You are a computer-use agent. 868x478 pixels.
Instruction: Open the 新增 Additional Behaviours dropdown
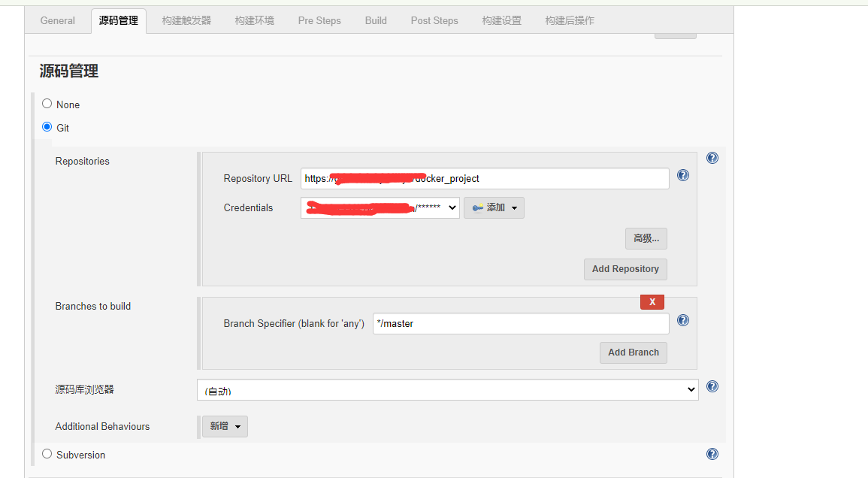(x=225, y=426)
